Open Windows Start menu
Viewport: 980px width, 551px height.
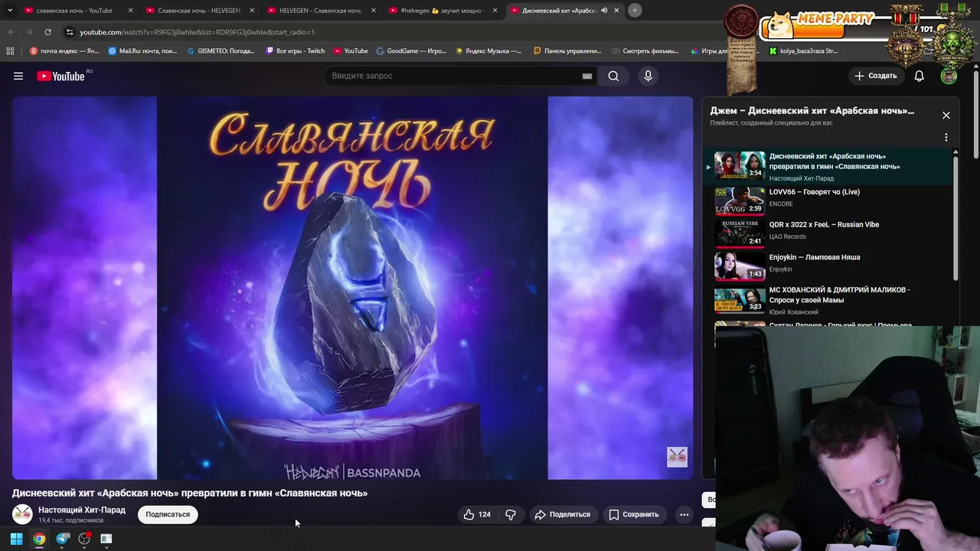pos(16,539)
